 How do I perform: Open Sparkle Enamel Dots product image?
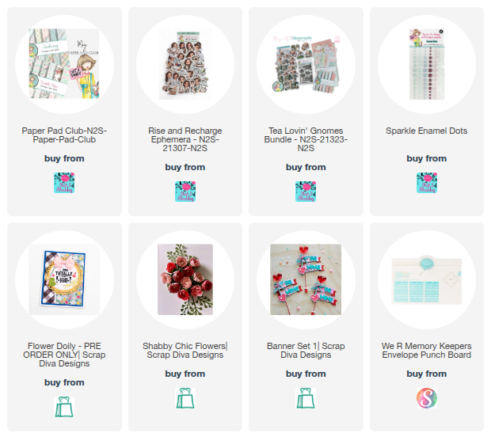click(427, 64)
